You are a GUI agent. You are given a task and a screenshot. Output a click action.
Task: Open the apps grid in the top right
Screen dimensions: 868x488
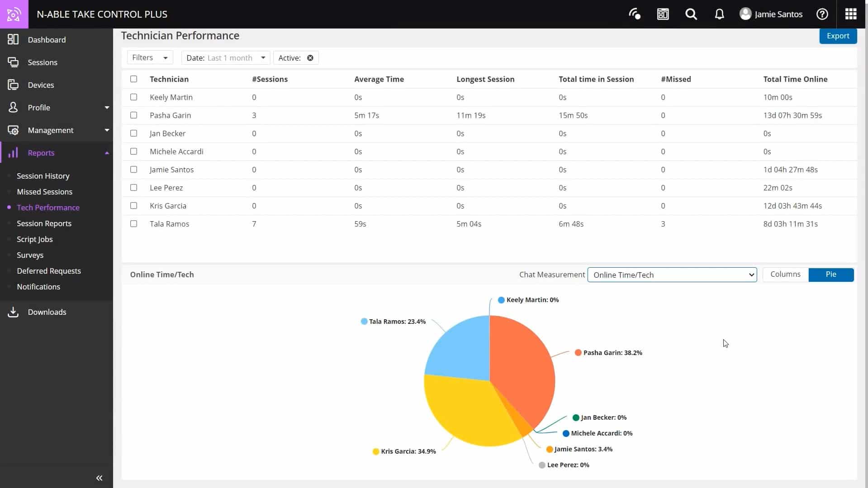point(850,14)
